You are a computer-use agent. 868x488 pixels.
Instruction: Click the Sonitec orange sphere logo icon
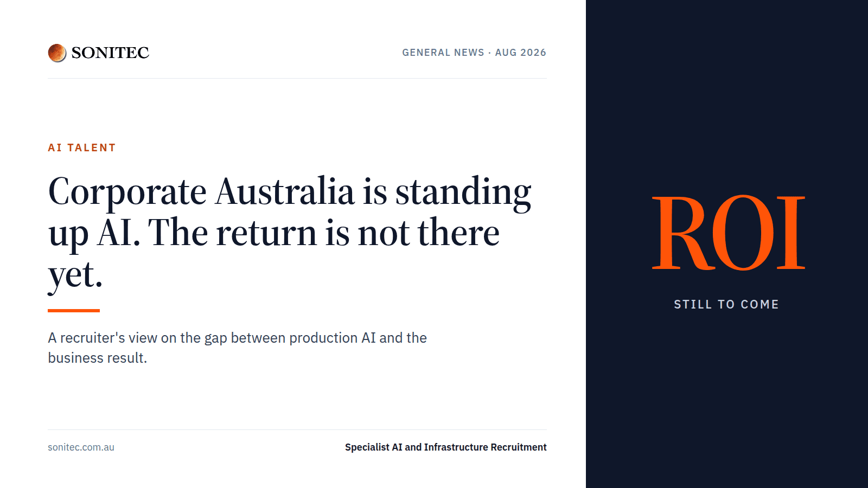[x=57, y=53]
